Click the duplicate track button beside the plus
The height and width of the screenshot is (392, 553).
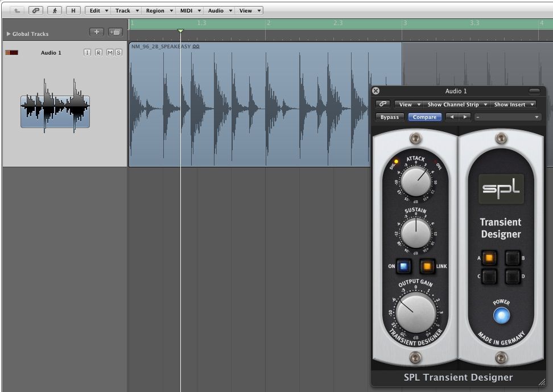[x=115, y=32]
